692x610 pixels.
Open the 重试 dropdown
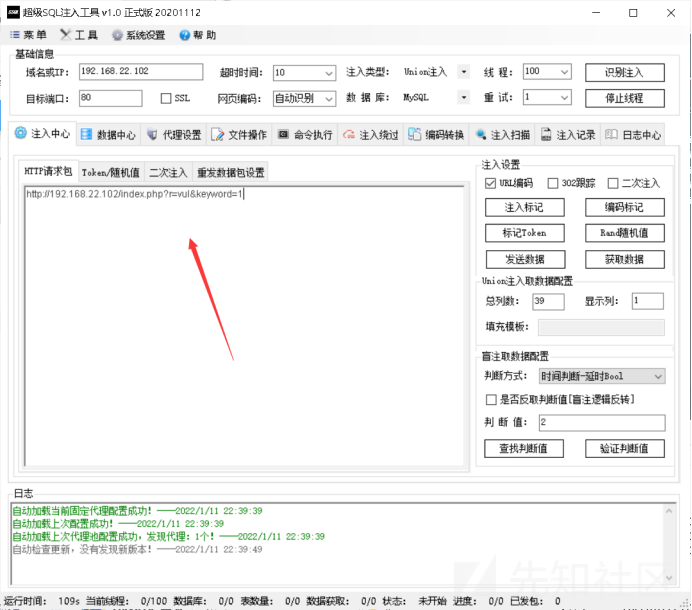564,98
